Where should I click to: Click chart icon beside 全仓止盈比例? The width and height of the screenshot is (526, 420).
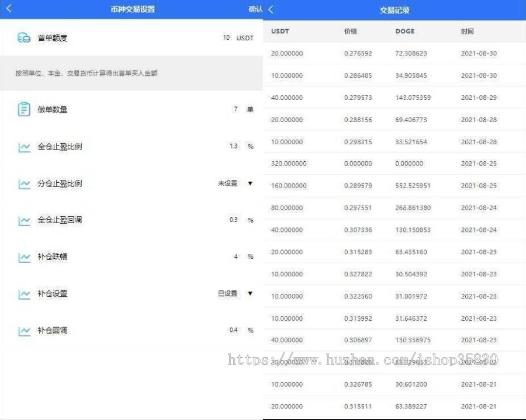[x=24, y=147]
